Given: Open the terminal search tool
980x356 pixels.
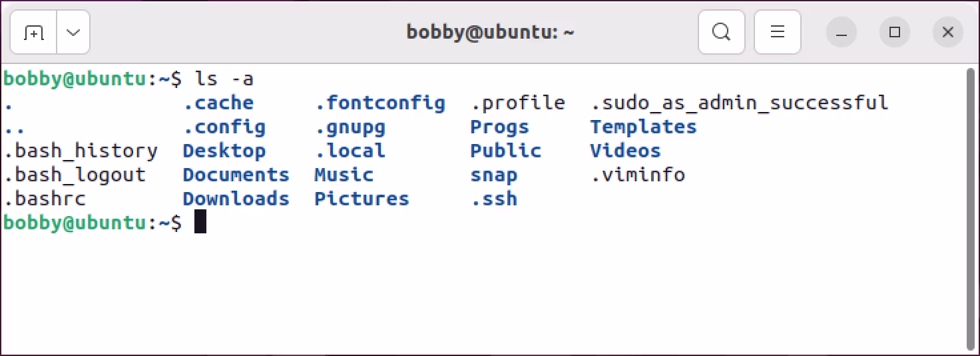Looking at the screenshot, I should pos(721,32).
